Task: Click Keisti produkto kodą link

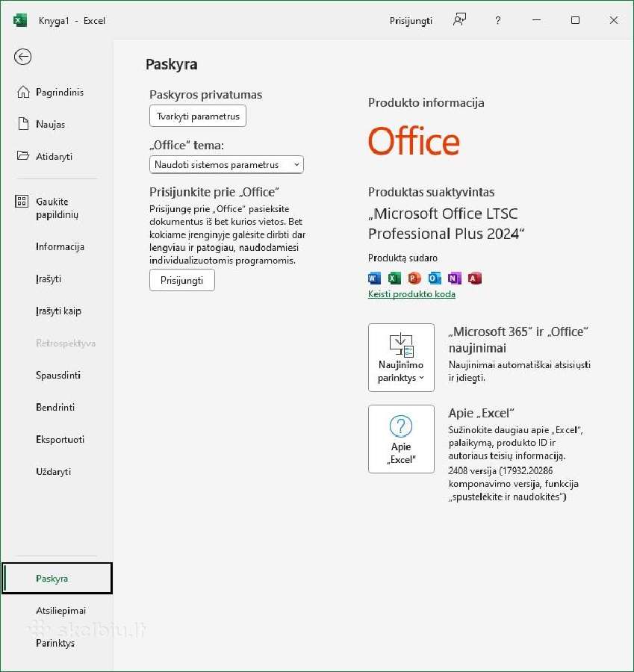Action: tap(411, 294)
